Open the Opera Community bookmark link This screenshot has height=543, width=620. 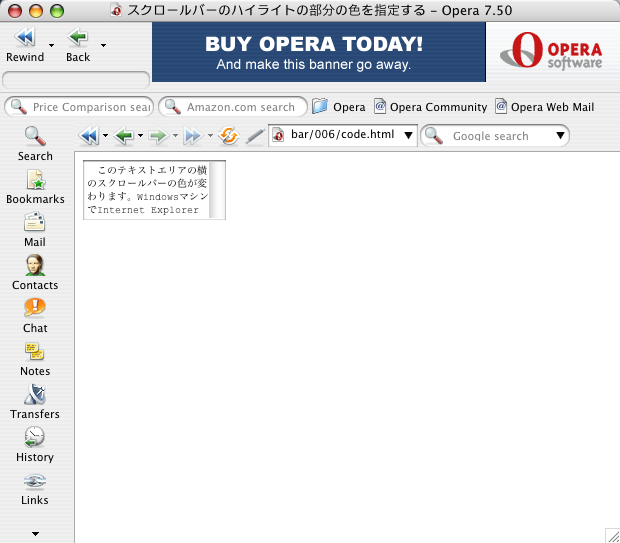tap(430, 107)
